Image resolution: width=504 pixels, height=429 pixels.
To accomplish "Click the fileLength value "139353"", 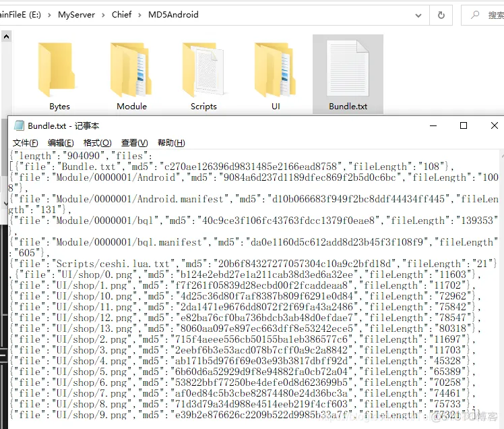I will [477, 221].
